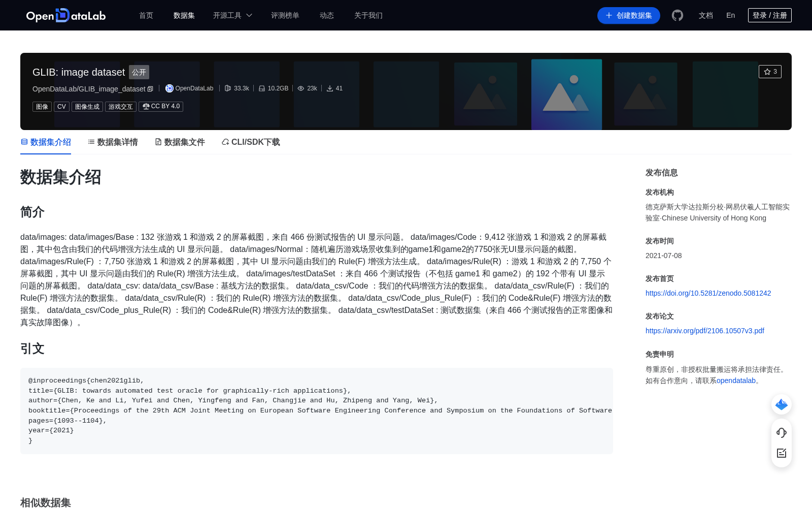
Task: Switch to the 数据集文件 tab
Action: (180, 142)
